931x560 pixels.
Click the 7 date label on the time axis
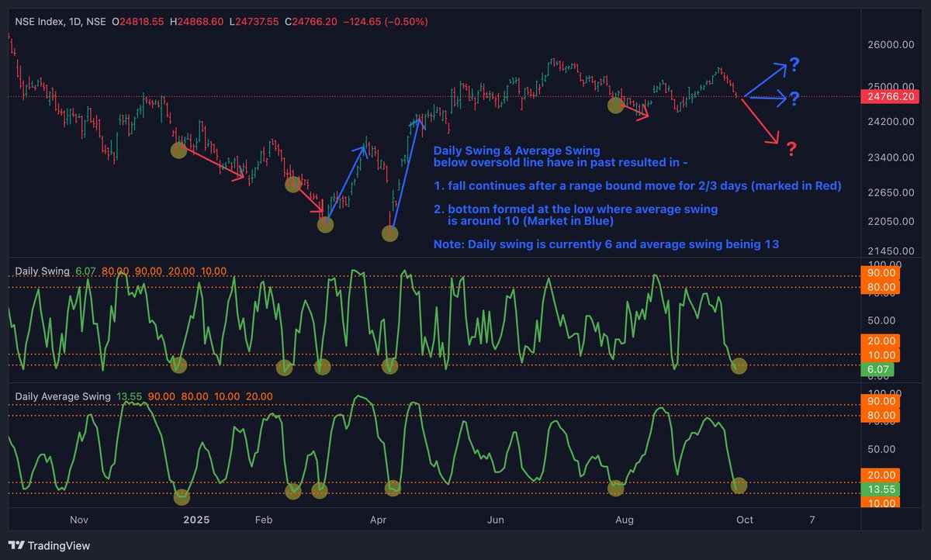[x=812, y=520]
